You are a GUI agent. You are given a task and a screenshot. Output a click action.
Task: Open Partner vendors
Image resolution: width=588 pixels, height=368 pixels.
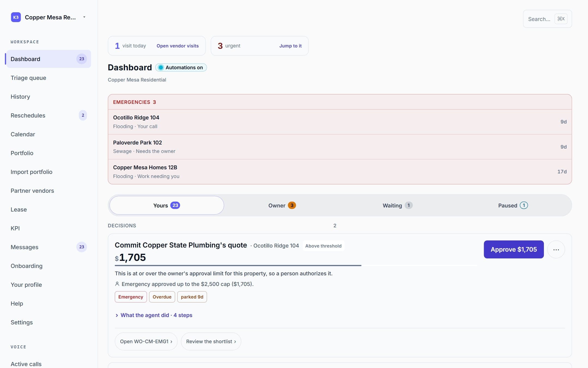pyautogui.click(x=48, y=191)
